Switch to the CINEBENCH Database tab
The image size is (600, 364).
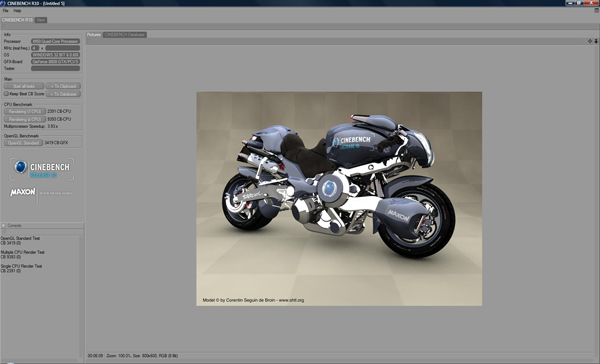[125, 34]
